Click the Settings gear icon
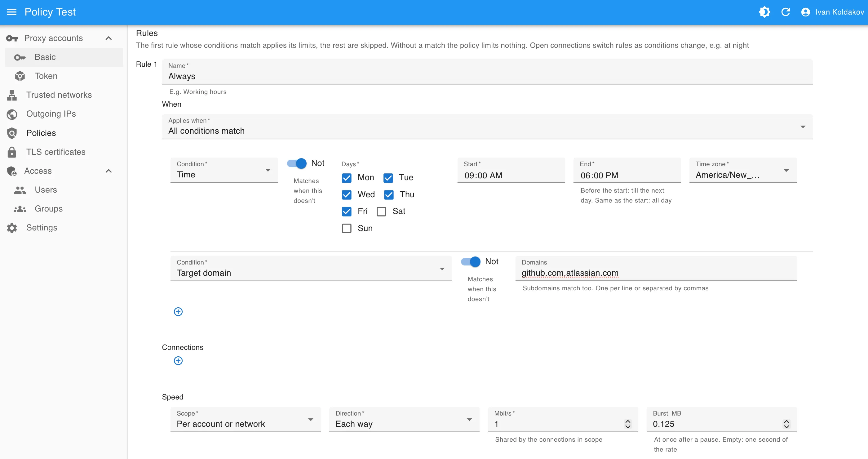The height and width of the screenshot is (459, 868). click(12, 228)
